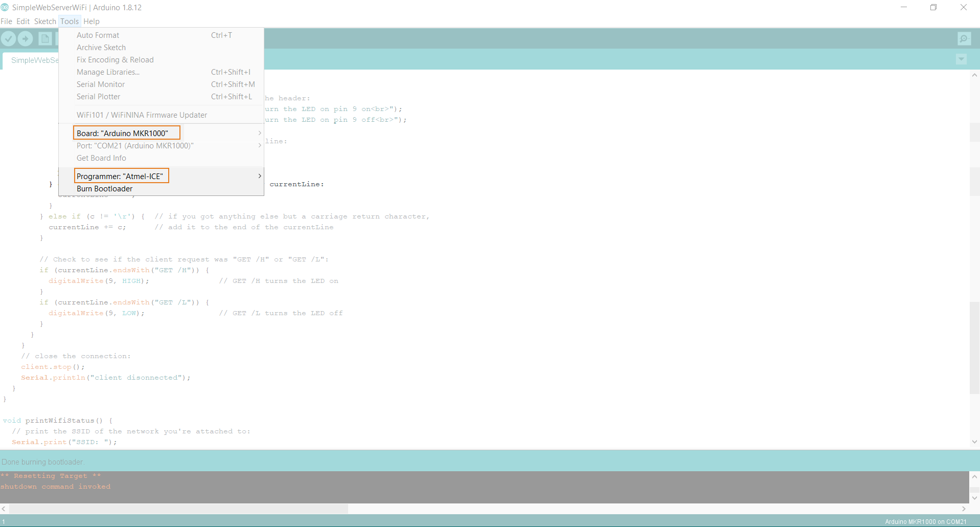Click the Verify sketch checkmark icon
980x527 pixels.
click(x=9, y=39)
